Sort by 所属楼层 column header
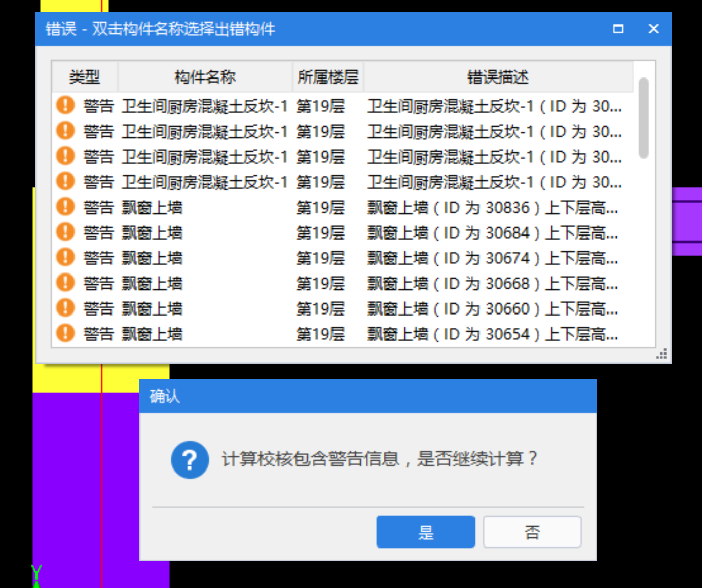702x588 pixels. point(328,77)
